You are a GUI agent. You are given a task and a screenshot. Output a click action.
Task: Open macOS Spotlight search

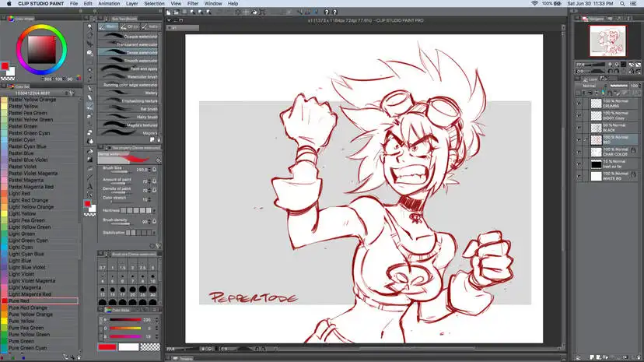click(623, 3)
